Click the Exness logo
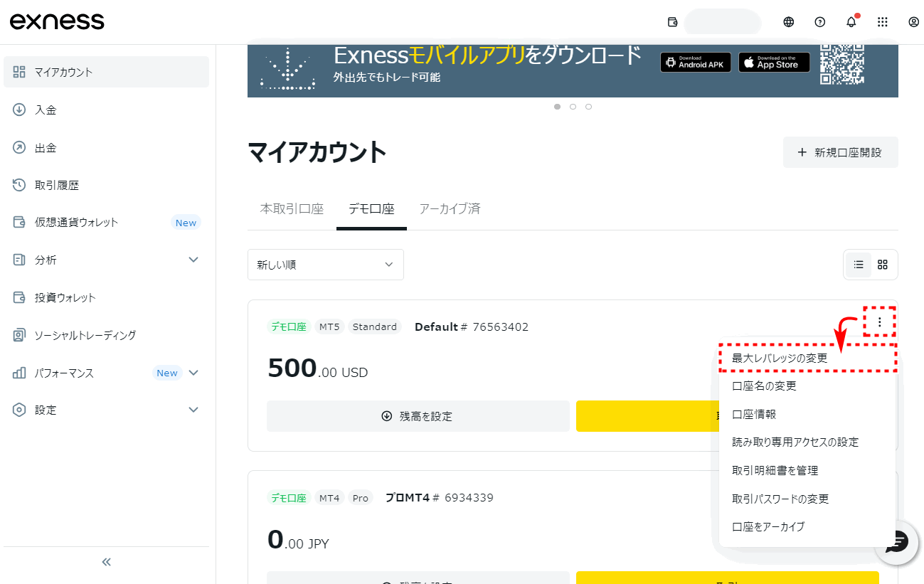924x584 pixels. click(x=57, y=21)
